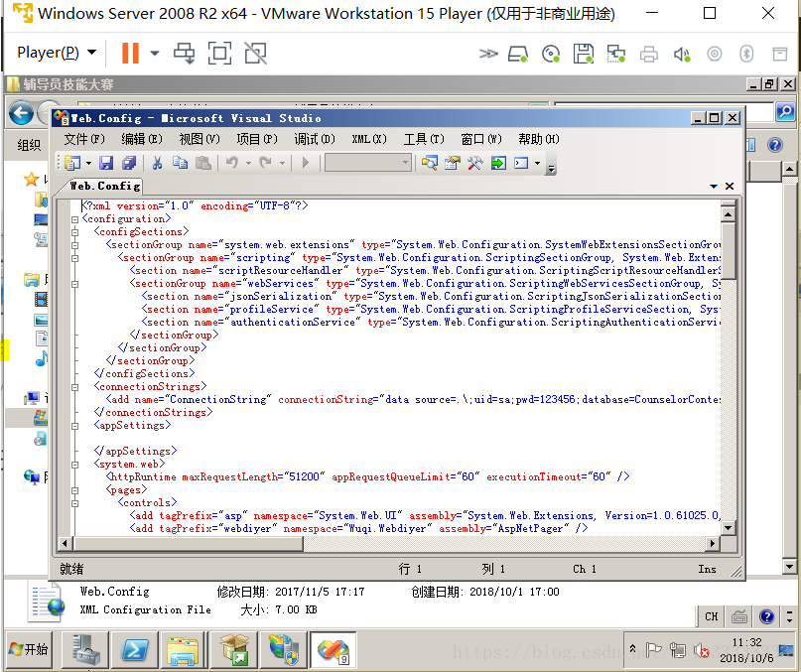Collapse the system.web node
The width and height of the screenshot is (801, 672).
tap(75, 465)
